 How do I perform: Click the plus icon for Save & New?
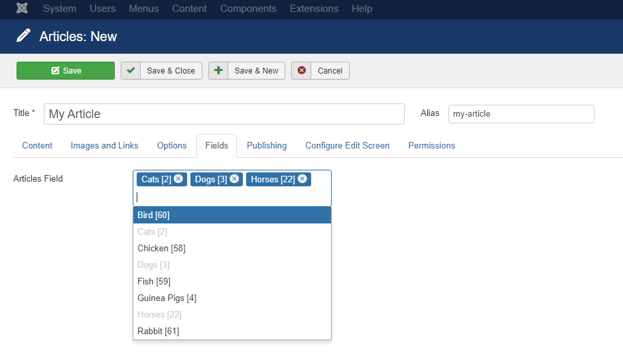pyautogui.click(x=218, y=71)
